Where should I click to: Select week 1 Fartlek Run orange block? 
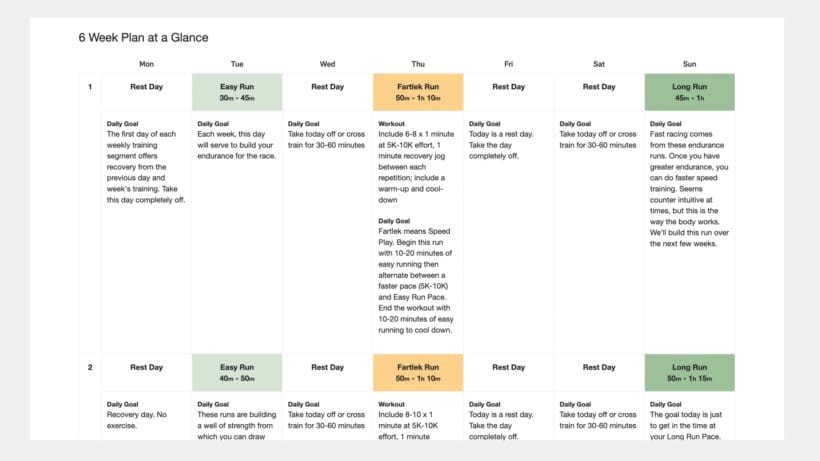(418, 91)
